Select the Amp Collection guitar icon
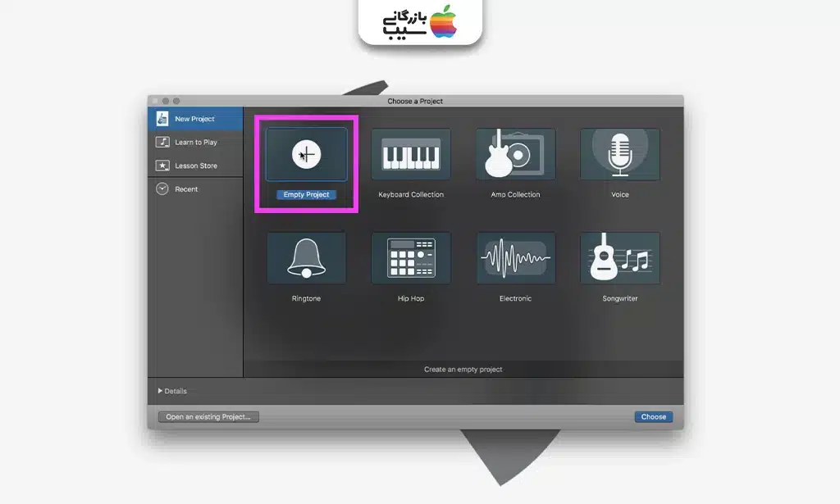The height and width of the screenshot is (504, 840). tap(515, 154)
